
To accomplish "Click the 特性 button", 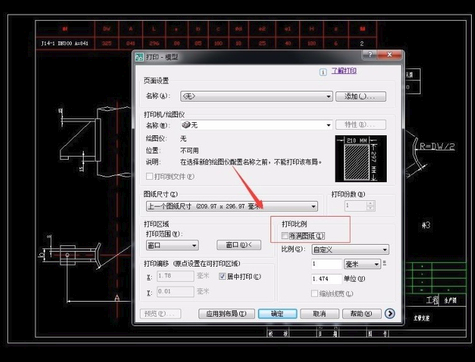I will click(361, 125).
